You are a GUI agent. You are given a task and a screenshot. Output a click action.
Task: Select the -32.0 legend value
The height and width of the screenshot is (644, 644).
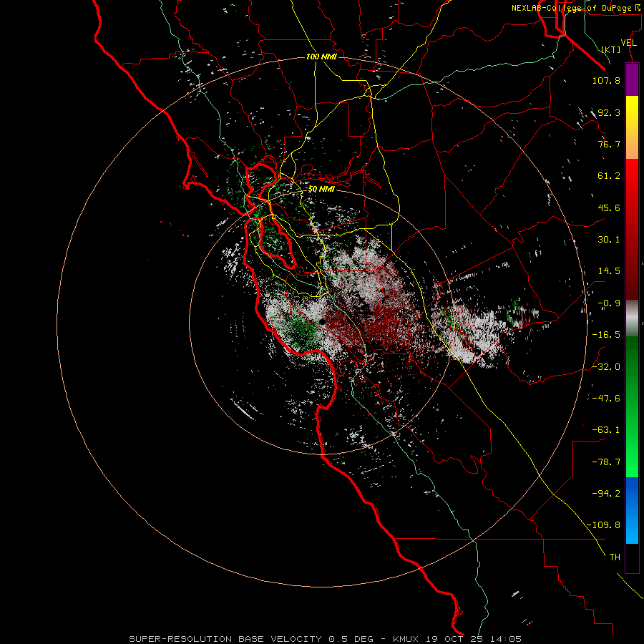coord(606,366)
